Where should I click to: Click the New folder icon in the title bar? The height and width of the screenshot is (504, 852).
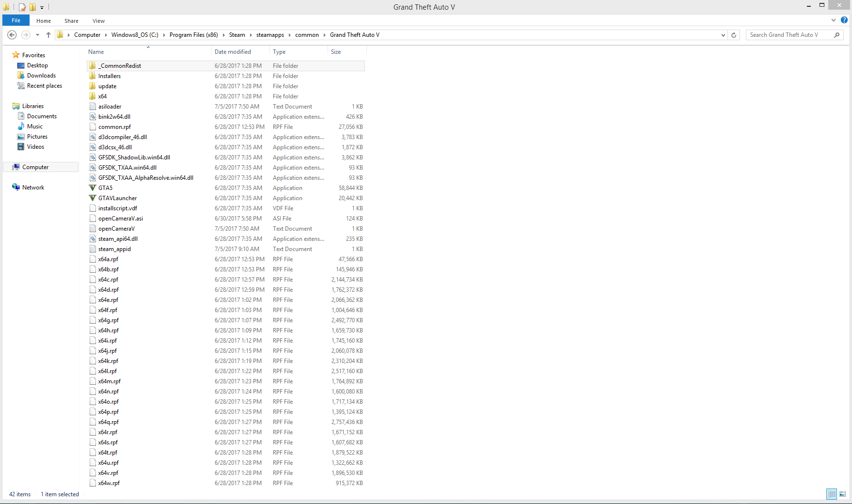click(x=32, y=7)
